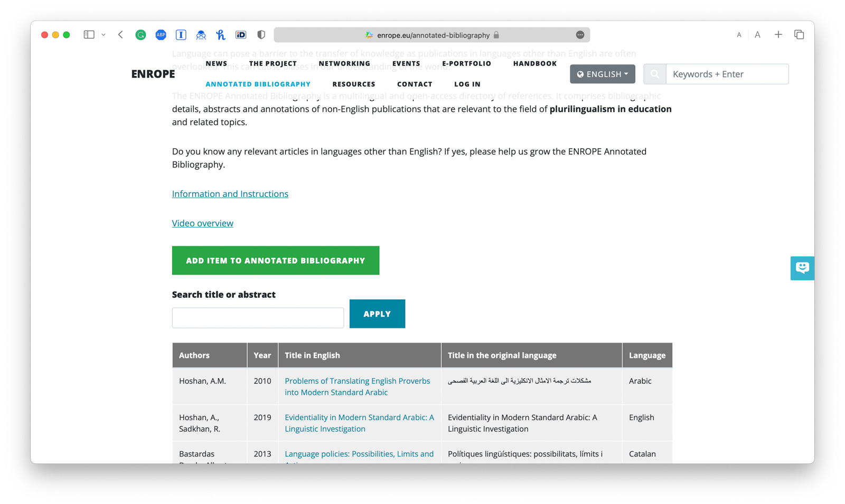Click the Grammarly extension icon

(140, 35)
